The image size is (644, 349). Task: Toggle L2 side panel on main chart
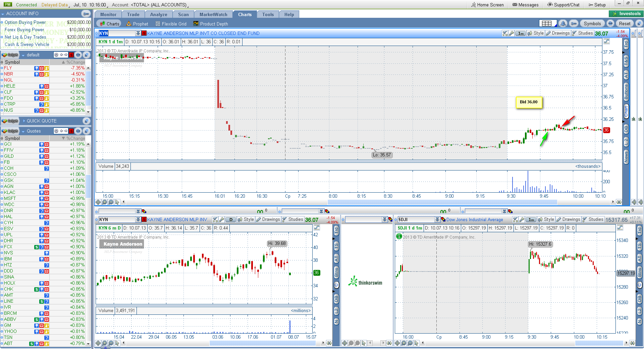pyautogui.click(x=626, y=142)
